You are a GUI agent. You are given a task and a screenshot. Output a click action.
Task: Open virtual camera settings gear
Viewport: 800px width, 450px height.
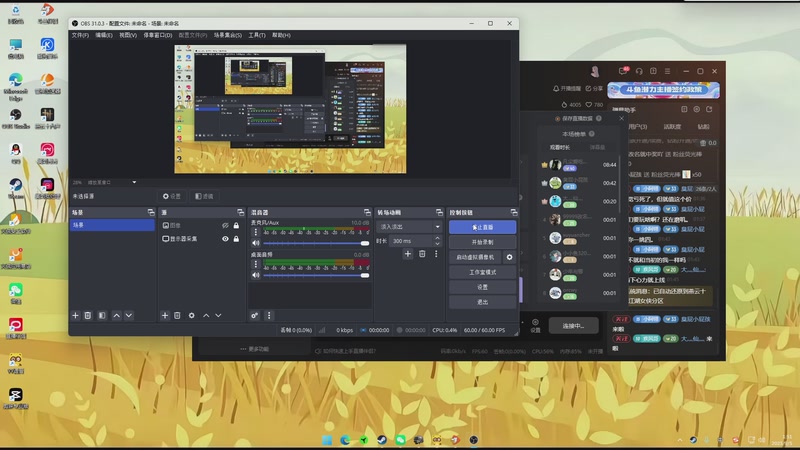coord(509,257)
